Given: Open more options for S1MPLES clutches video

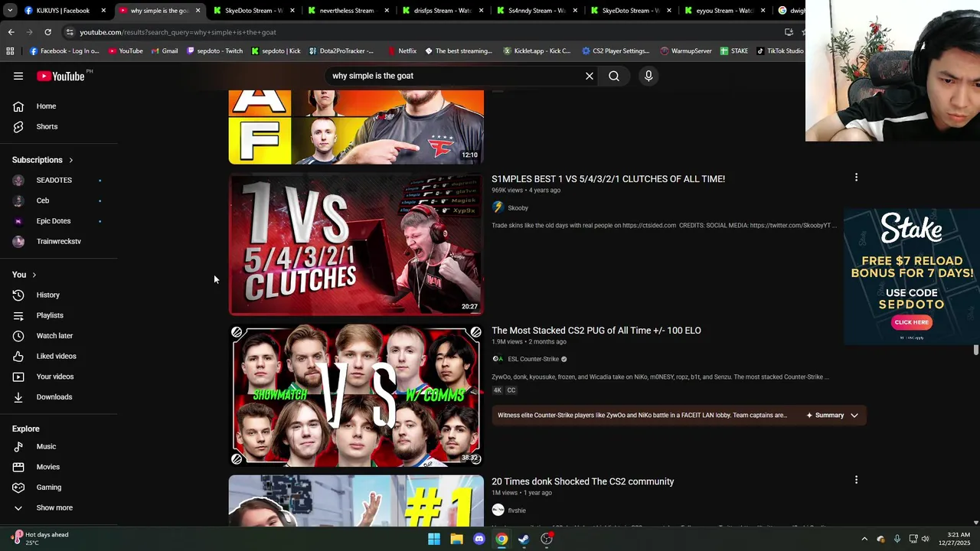Looking at the screenshot, I should [856, 178].
